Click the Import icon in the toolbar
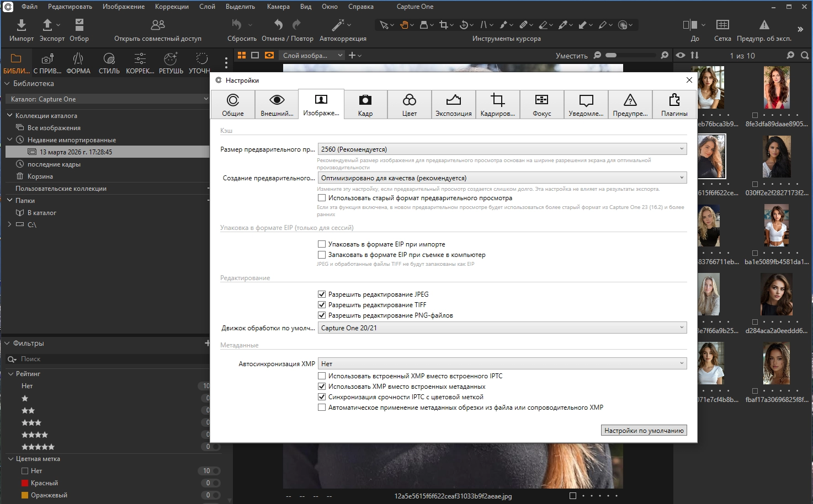813x504 pixels. [x=21, y=25]
